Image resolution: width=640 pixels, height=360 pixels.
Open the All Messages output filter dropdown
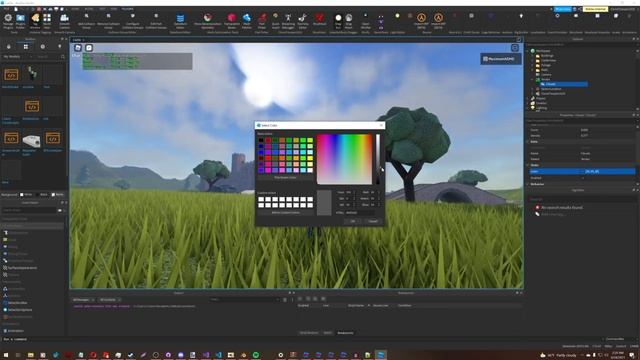pos(83,300)
